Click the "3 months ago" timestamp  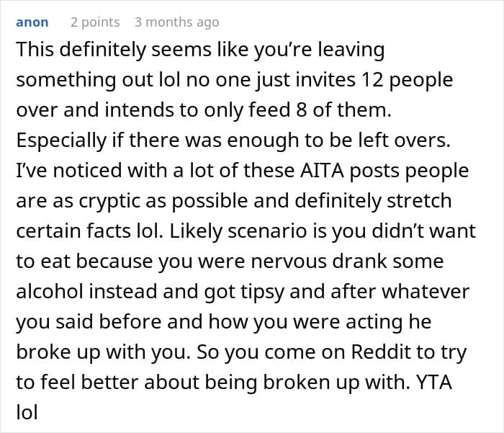(176, 22)
